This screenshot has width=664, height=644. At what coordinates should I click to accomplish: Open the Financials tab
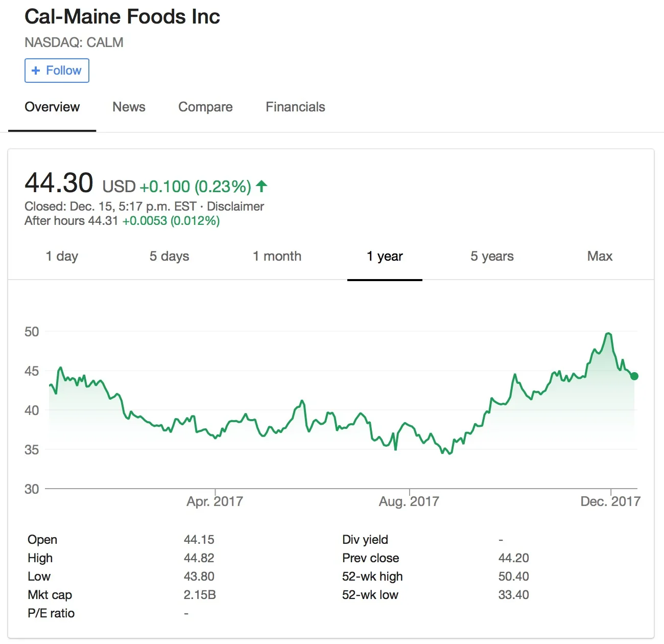(x=295, y=107)
